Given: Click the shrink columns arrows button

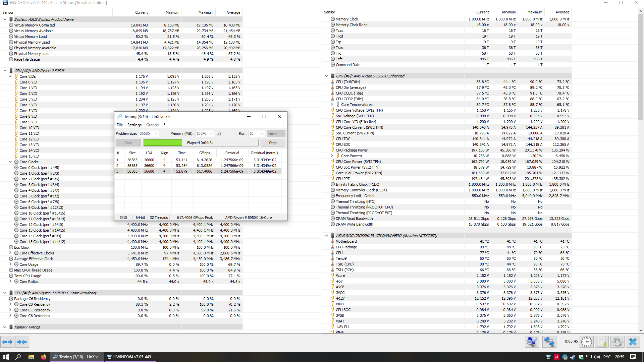Looking at the screenshot, I should (22, 342).
